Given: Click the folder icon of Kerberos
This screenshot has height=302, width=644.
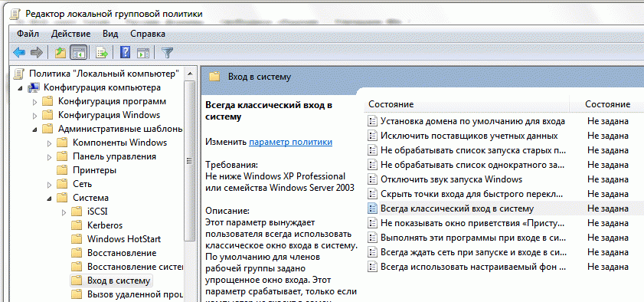Looking at the screenshot, I should coord(77,225).
